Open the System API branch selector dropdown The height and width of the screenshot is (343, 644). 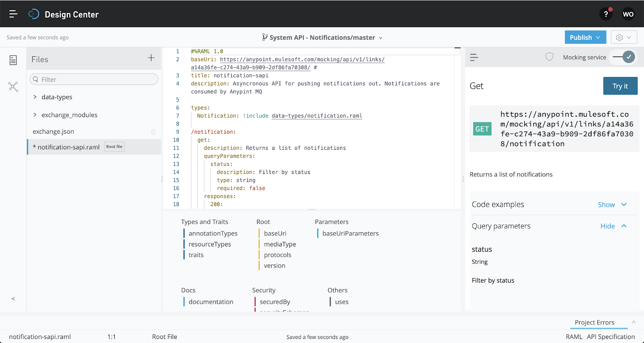point(322,37)
